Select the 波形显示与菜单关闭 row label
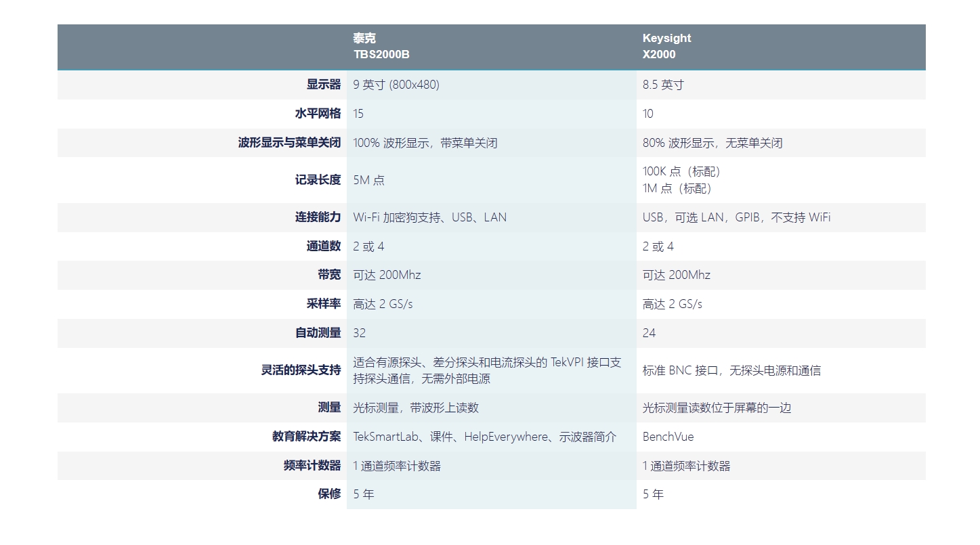980x545 pixels. 289,143
